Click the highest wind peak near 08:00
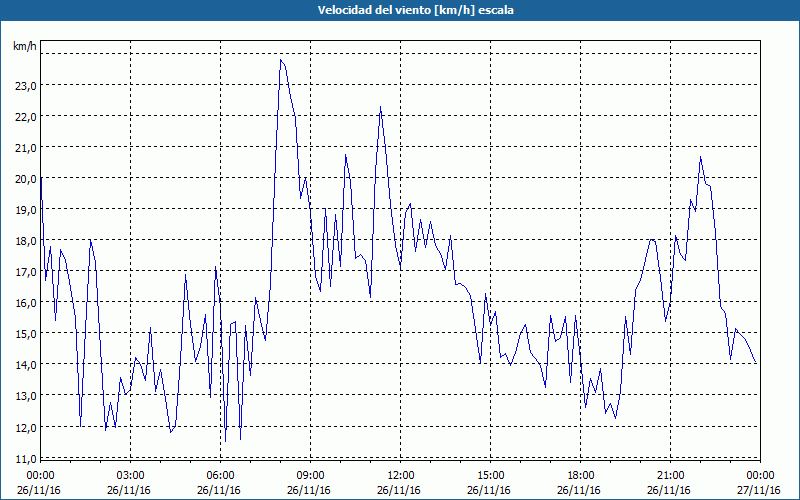 point(281,60)
